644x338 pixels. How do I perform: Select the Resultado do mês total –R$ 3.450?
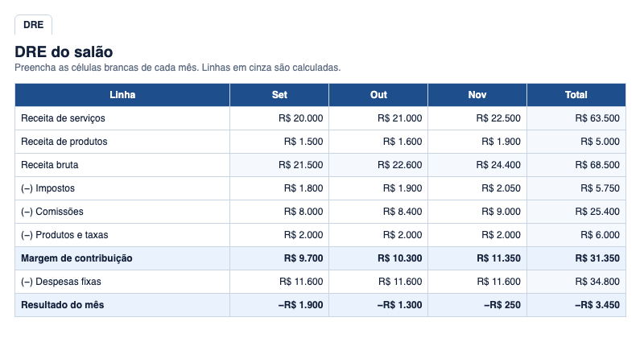pyautogui.click(x=576, y=305)
